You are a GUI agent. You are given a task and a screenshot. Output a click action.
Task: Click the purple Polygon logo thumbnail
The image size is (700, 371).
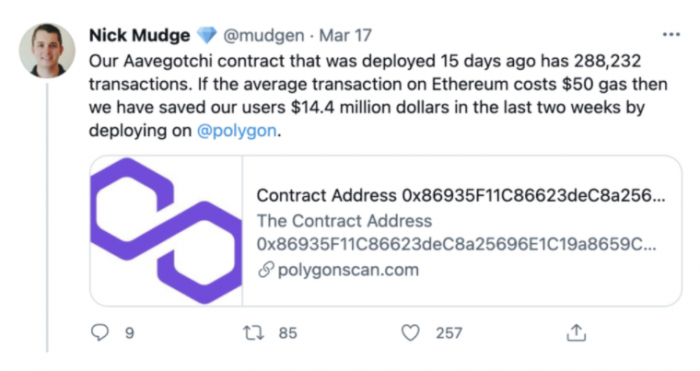coord(166,231)
